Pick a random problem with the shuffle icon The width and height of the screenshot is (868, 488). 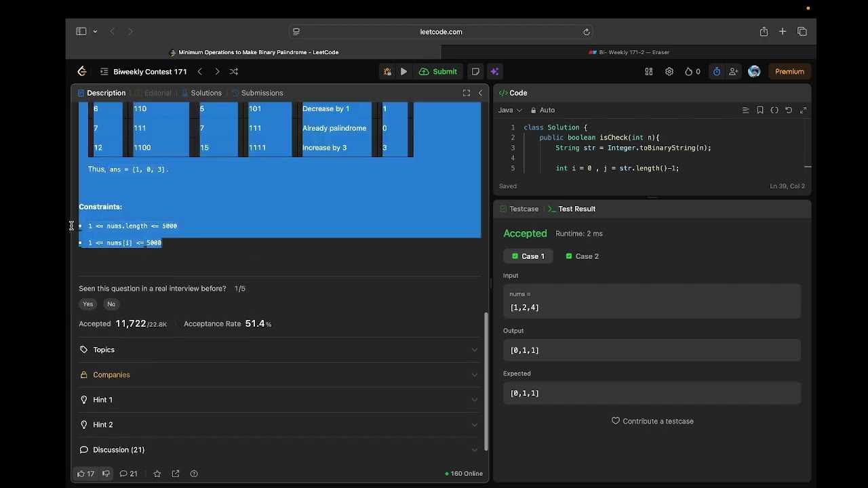point(234,71)
